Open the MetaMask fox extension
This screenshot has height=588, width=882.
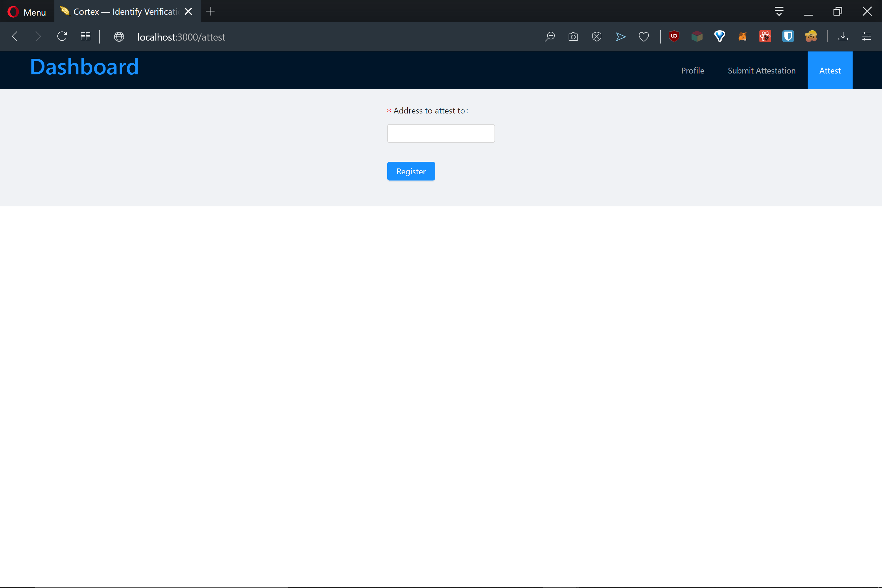point(743,36)
